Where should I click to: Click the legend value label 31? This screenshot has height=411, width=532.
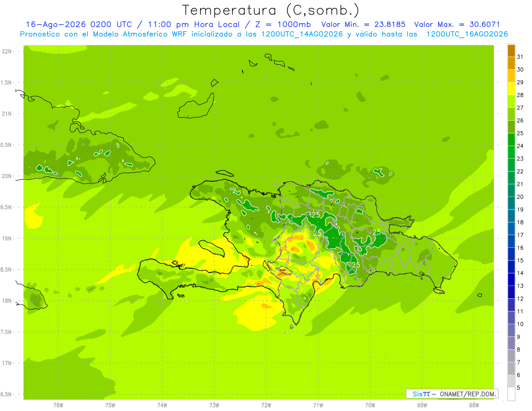coord(521,57)
